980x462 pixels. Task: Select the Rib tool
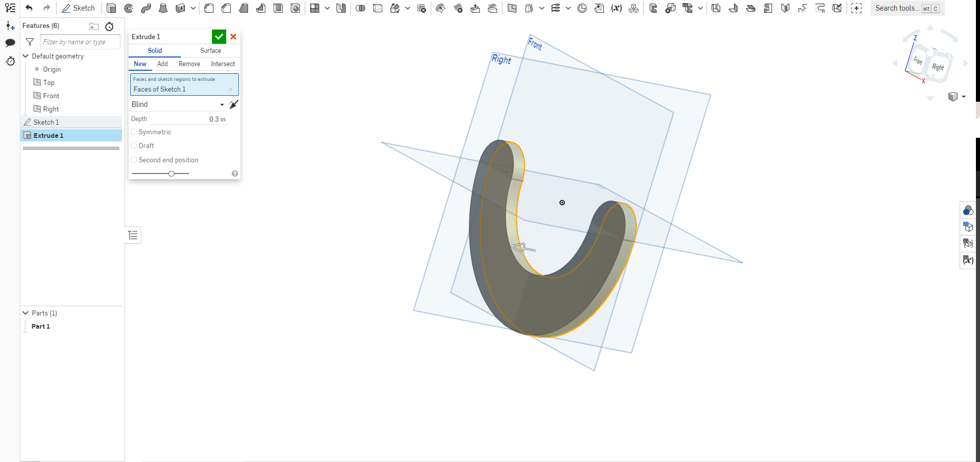coord(261,8)
